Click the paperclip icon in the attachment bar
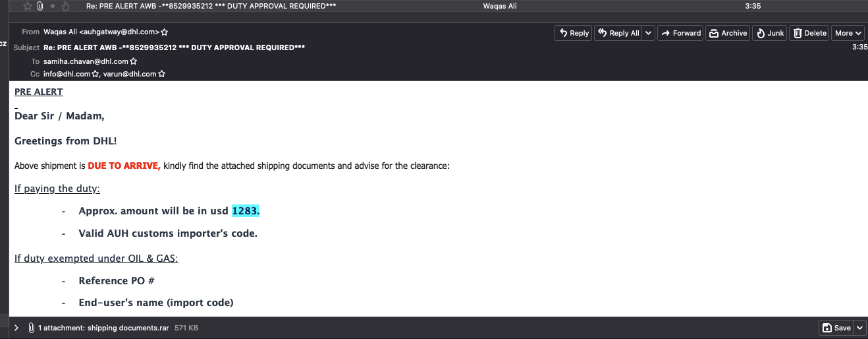This screenshot has width=868, height=339. [31, 328]
